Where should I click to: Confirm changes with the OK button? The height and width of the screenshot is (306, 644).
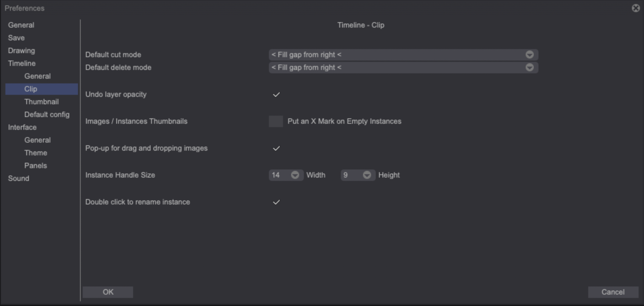pyautogui.click(x=108, y=292)
